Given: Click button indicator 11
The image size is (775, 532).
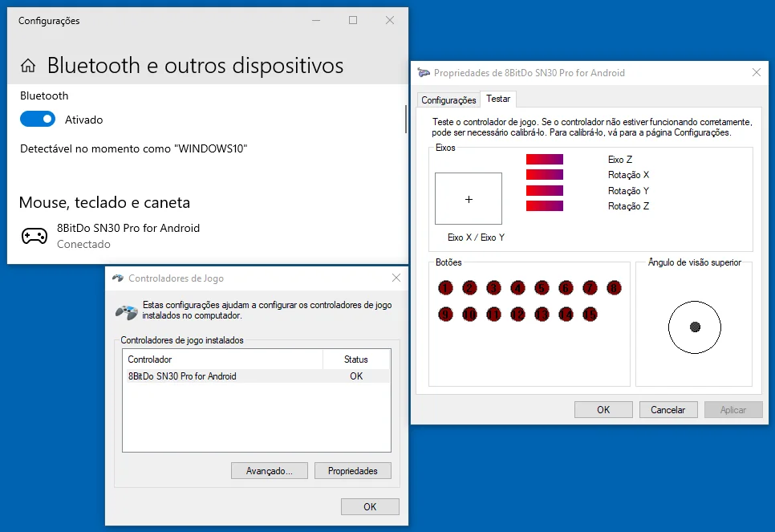Looking at the screenshot, I should click(x=493, y=314).
